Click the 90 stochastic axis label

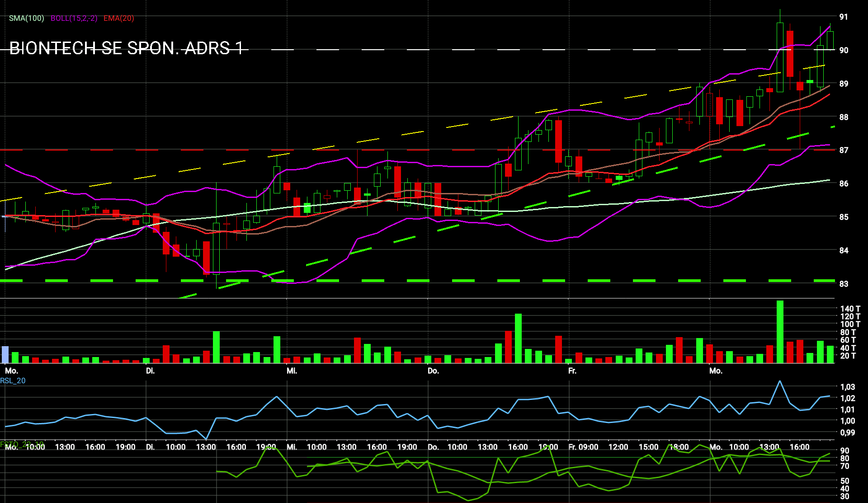[x=844, y=451]
